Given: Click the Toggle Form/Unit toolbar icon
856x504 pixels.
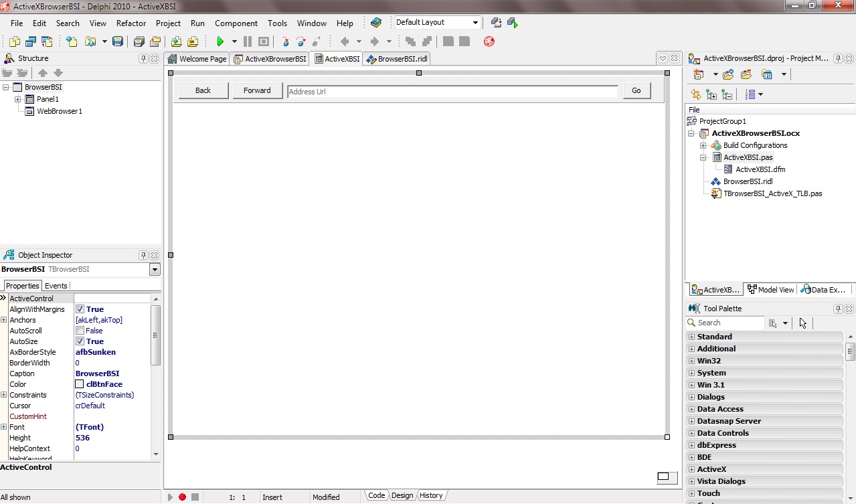Looking at the screenshot, I should coord(47,41).
